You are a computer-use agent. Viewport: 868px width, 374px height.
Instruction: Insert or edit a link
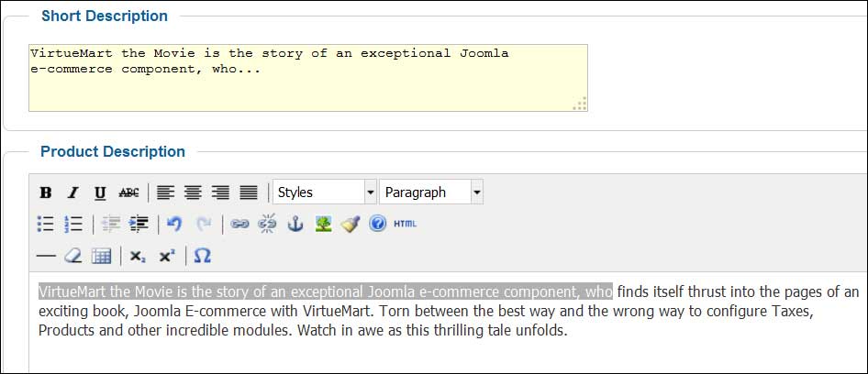[239, 224]
